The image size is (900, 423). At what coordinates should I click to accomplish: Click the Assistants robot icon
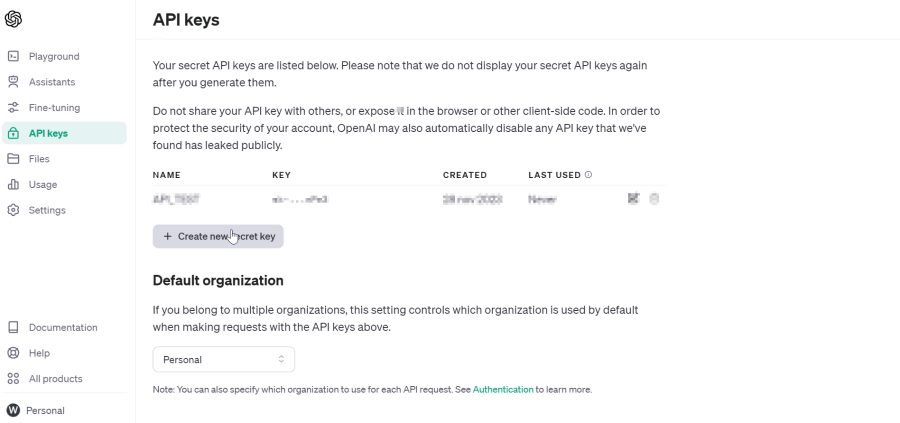point(13,82)
